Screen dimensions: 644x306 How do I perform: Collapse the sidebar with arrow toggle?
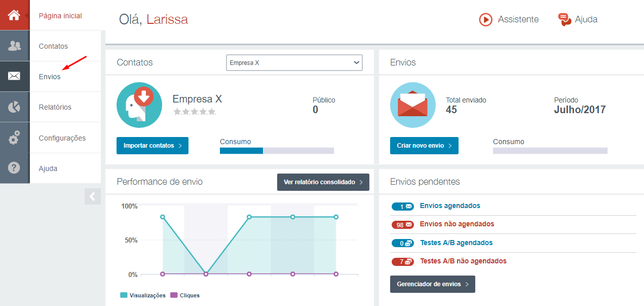pyautogui.click(x=93, y=196)
